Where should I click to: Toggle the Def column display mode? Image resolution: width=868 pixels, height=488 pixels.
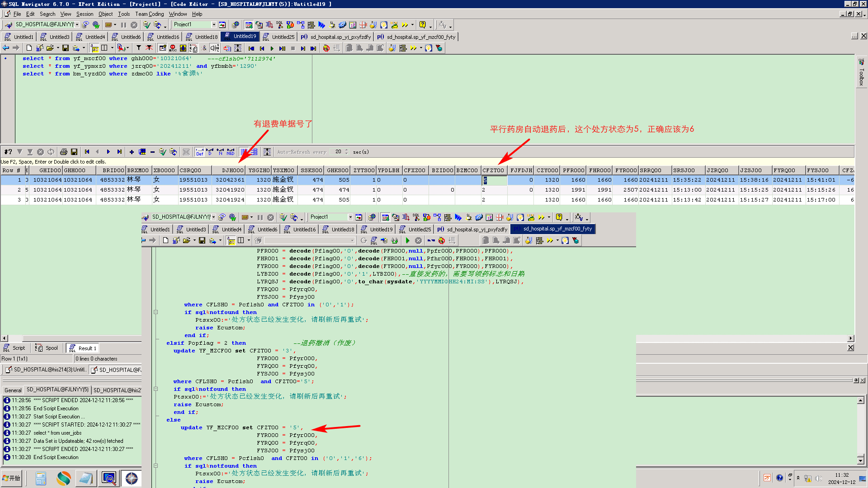[199, 152]
